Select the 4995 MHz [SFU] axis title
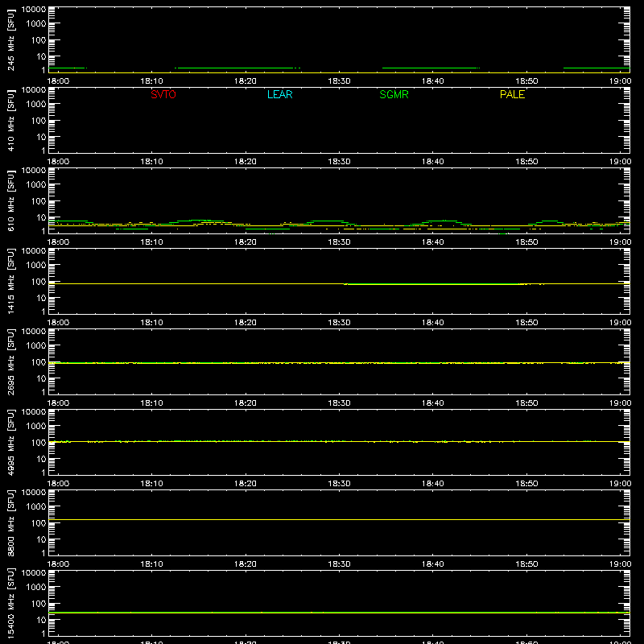644x644 pixels. [x=10, y=443]
